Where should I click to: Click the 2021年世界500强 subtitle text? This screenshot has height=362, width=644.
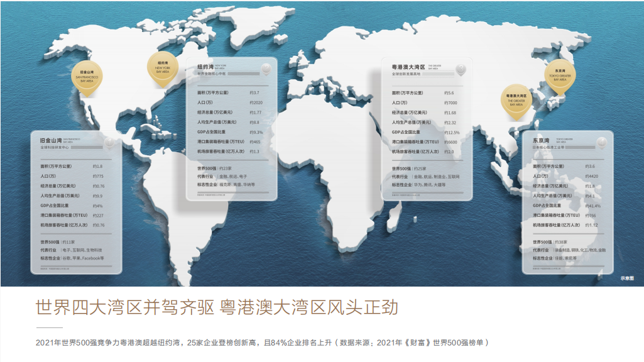tap(261, 343)
